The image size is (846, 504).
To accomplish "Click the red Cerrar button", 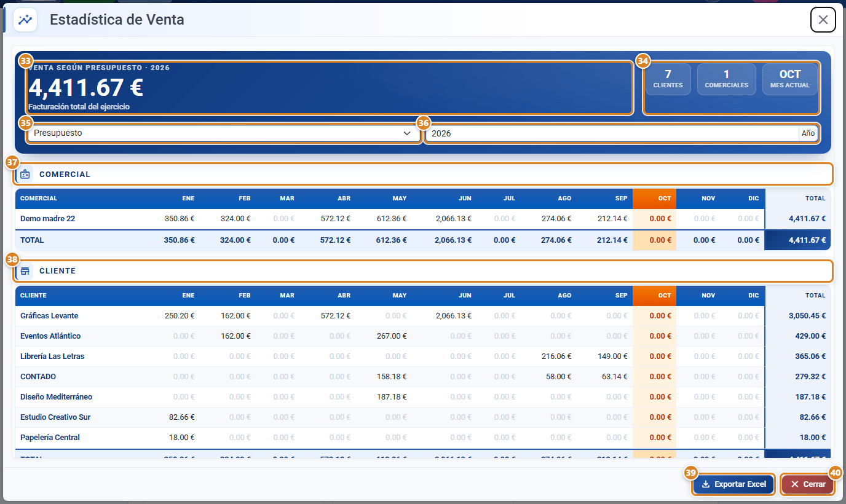I will click(808, 484).
